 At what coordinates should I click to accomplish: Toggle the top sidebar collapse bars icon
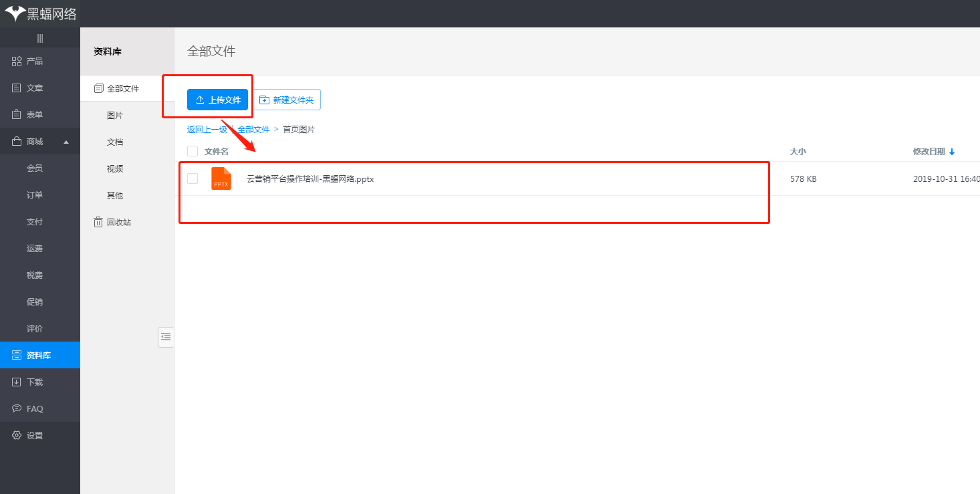click(x=40, y=39)
